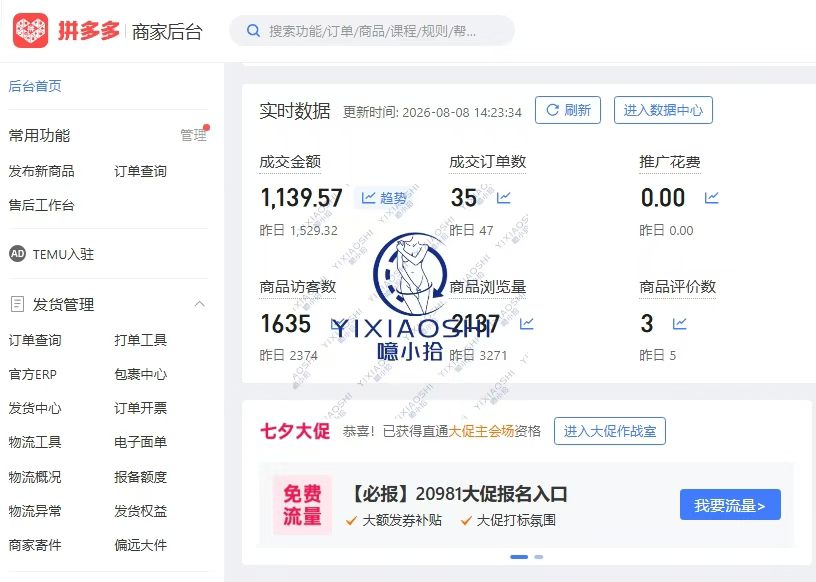Open trend chart icon for 成交订单数
This screenshot has width=816, height=582.
point(503,198)
